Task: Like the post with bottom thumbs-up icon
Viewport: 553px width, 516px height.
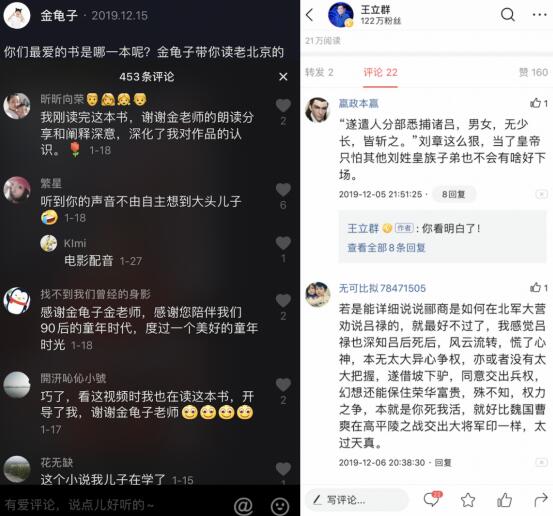Action: pyautogui.click(x=504, y=500)
